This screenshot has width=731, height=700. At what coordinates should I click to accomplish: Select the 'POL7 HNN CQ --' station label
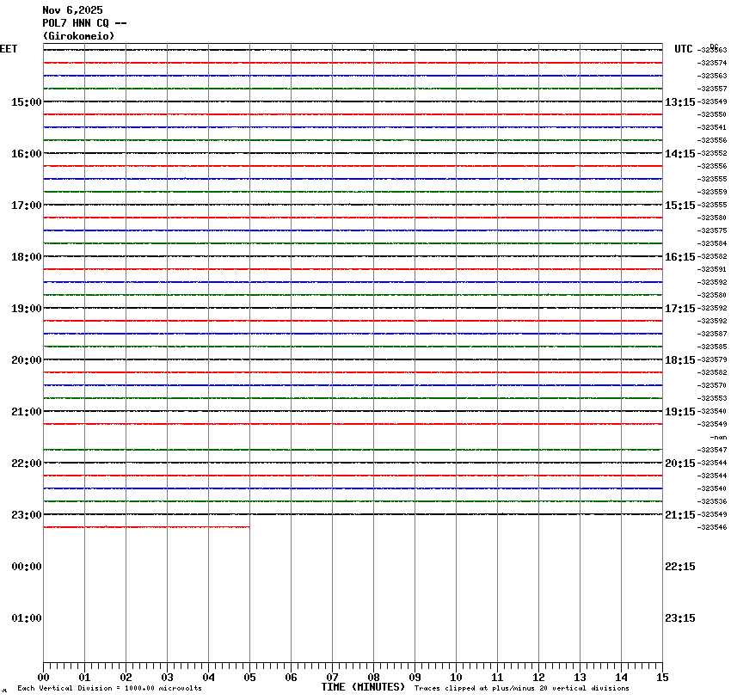point(84,23)
